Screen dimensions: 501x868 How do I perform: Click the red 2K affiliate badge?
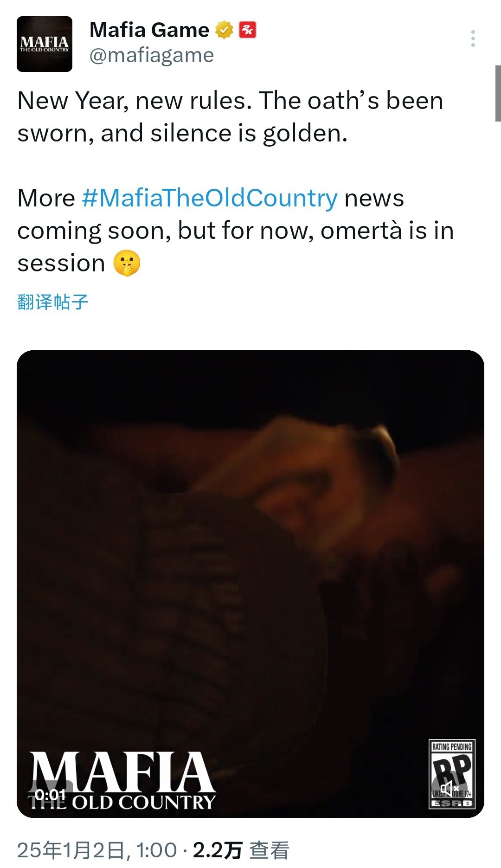(x=247, y=30)
